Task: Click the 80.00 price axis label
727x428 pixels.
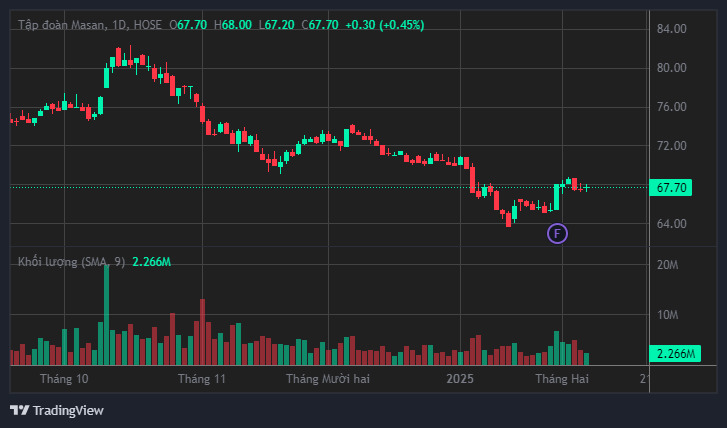Action: [671, 68]
